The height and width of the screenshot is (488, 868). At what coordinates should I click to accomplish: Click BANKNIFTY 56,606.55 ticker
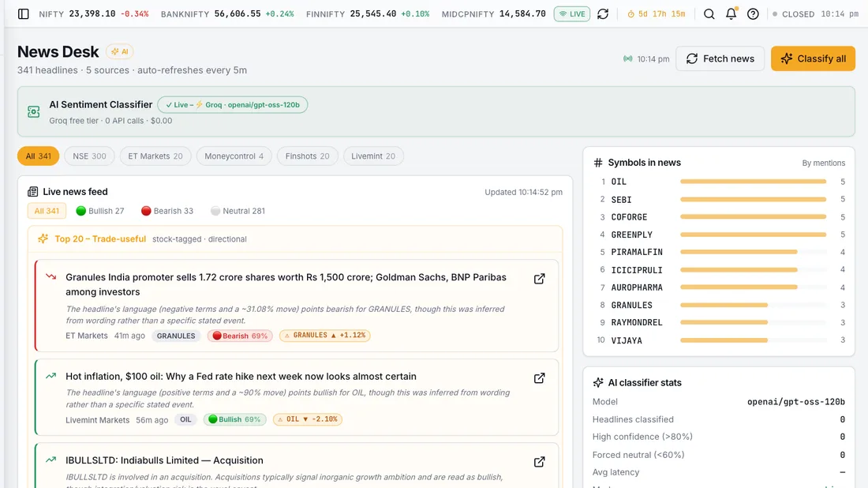click(227, 14)
